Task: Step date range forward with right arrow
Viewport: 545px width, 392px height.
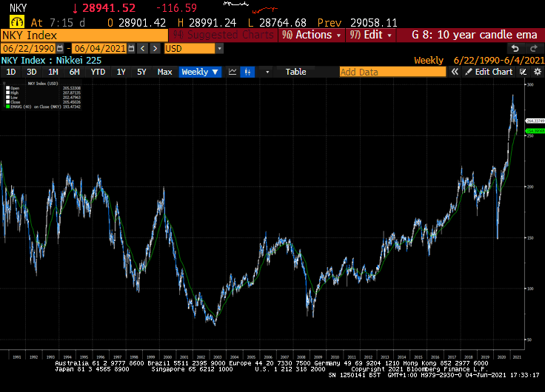Action: (x=155, y=48)
